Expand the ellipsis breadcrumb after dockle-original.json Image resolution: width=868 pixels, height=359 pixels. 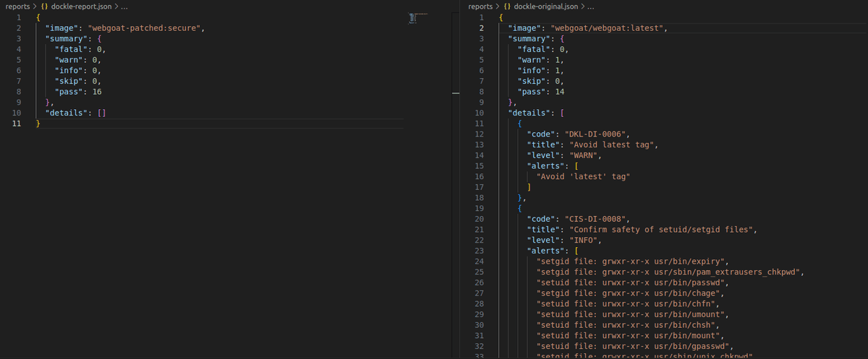(590, 6)
